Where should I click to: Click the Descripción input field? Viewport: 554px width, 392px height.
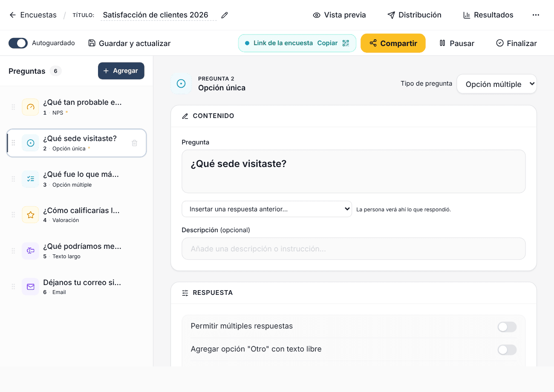click(353, 249)
